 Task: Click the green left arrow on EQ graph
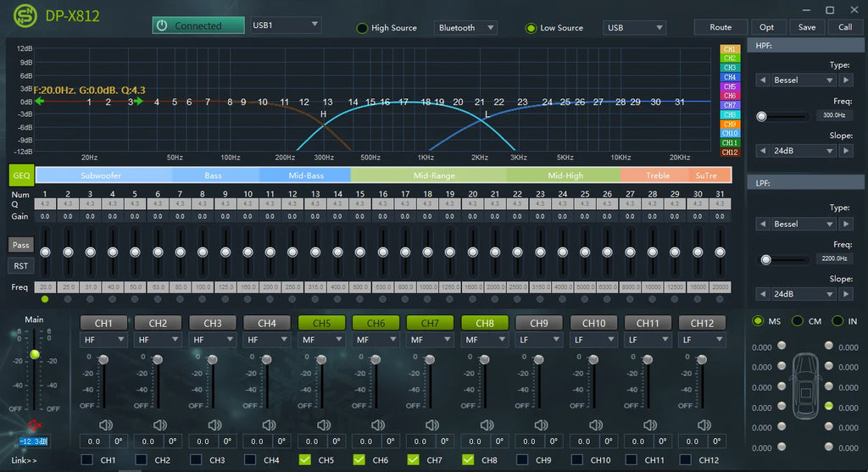(39, 101)
